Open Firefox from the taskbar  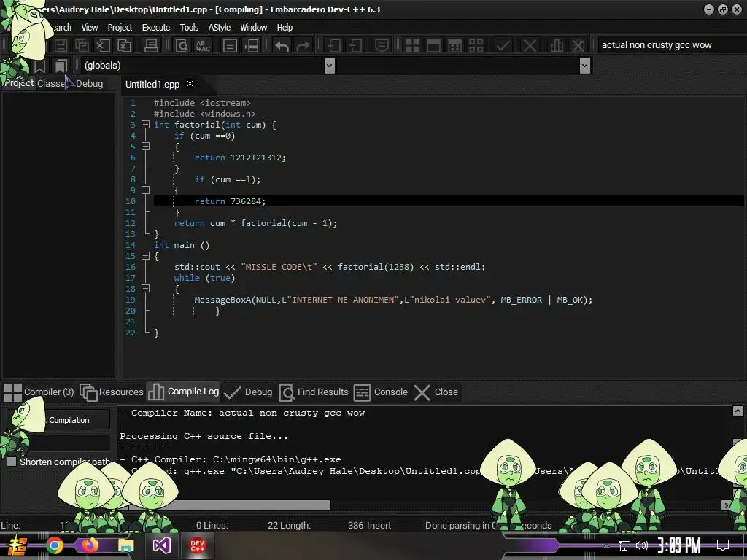point(90,545)
